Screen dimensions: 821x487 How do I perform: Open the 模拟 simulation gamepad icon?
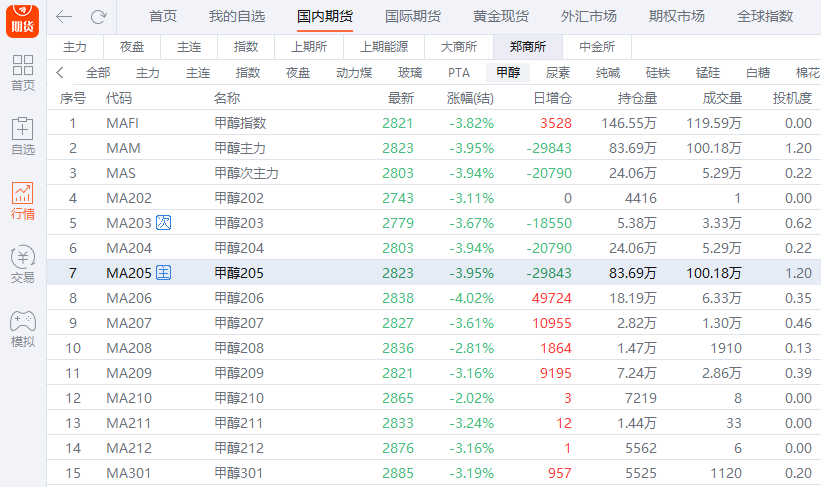pyautogui.click(x=22, y=329)
